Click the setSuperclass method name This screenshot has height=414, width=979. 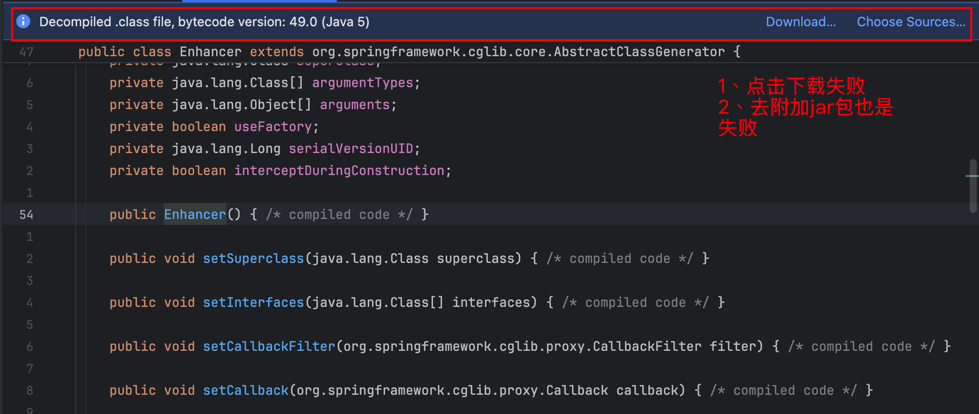tap(253, 258)
